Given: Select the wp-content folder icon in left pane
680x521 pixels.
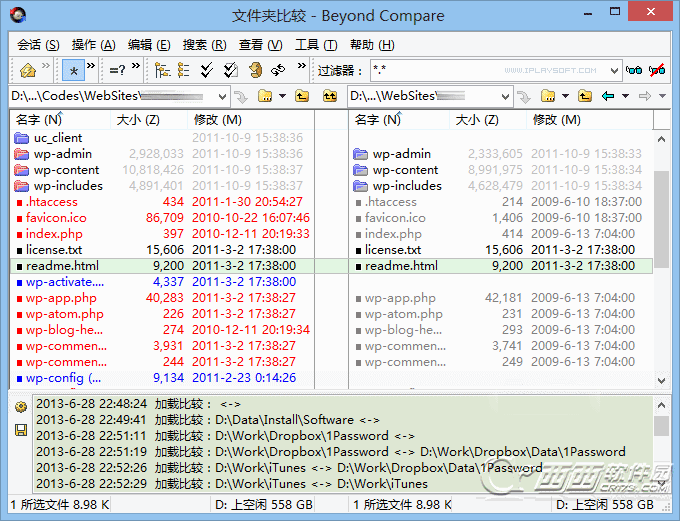Looking at the screenshot, I should 21,170.
